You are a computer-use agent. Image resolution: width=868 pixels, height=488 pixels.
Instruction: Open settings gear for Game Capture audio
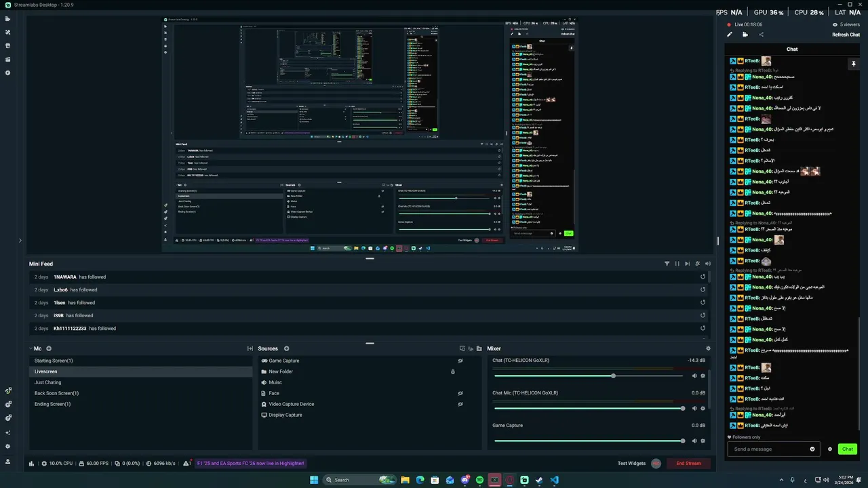point(703,441)
